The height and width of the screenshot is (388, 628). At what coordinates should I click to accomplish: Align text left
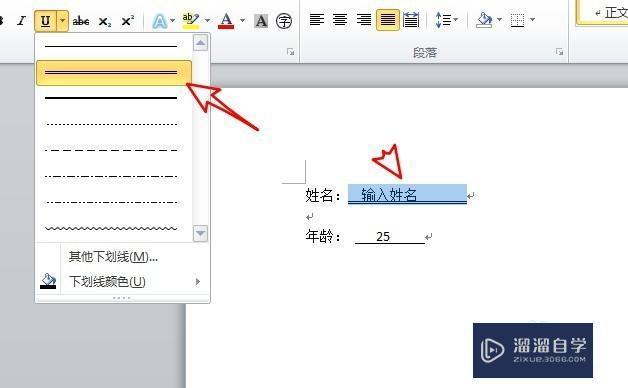[317, 20]
